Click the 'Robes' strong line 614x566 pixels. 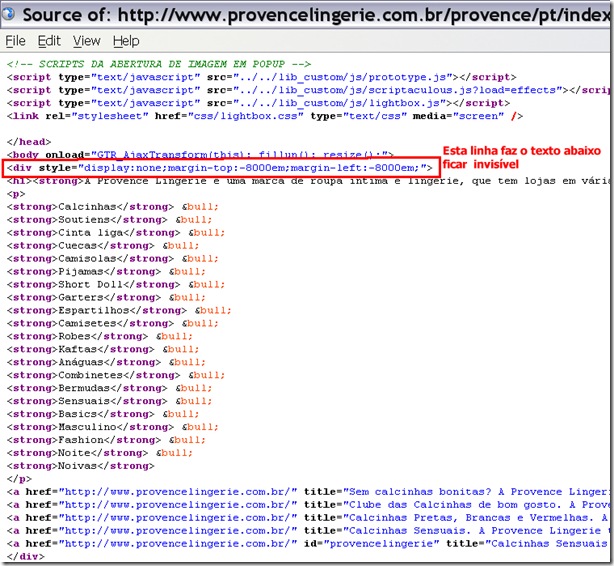point(100,336)
